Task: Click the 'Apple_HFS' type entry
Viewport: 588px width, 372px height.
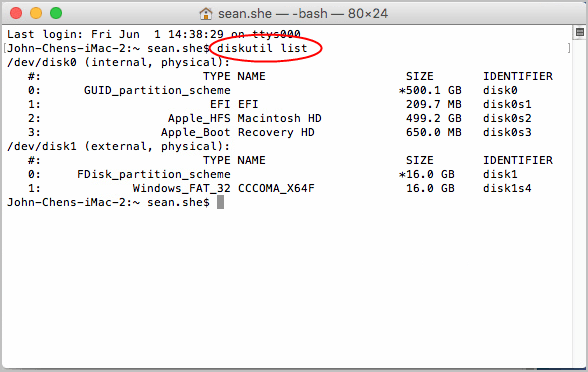Action: coord(199,118)
